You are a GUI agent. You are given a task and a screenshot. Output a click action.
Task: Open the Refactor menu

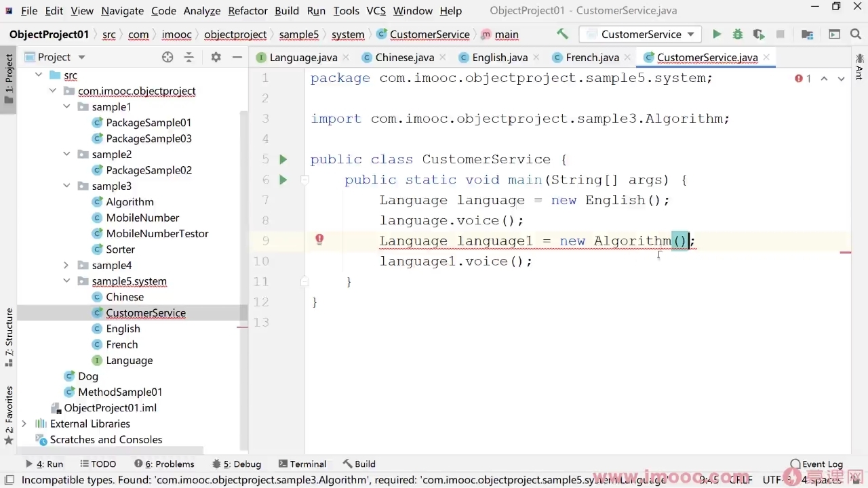tap(248, 11)
